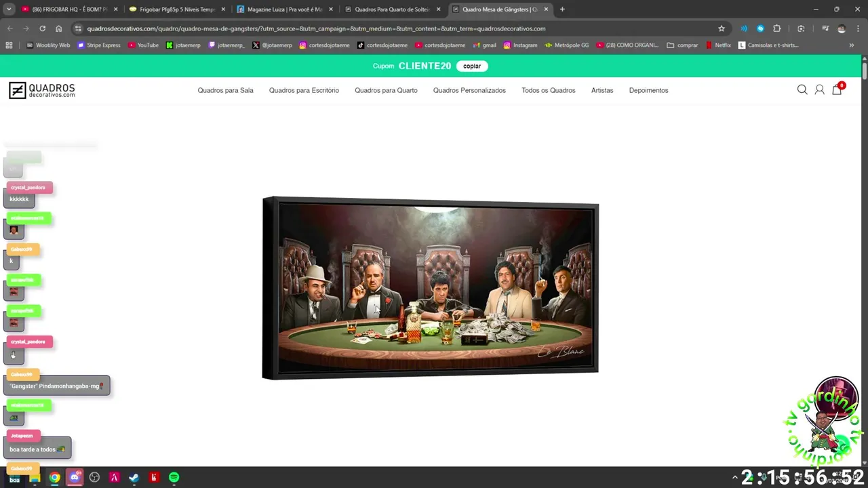Open the comprar bookmarks folder
This screenshot has width=868, height=488.
click(682, 45)
